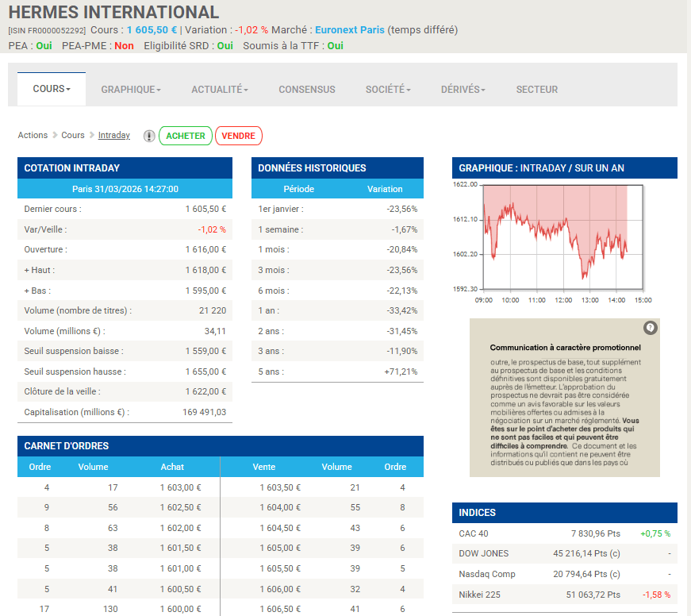Image resolution: width=691 pixels, height=616 pixels.
Task: Open the COURS dropdown tab
Action: pos(52,89)
